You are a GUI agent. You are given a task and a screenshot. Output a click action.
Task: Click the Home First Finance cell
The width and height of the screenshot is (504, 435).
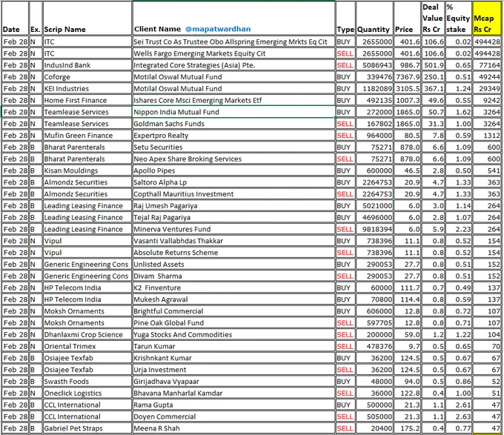tap(87, 100)
